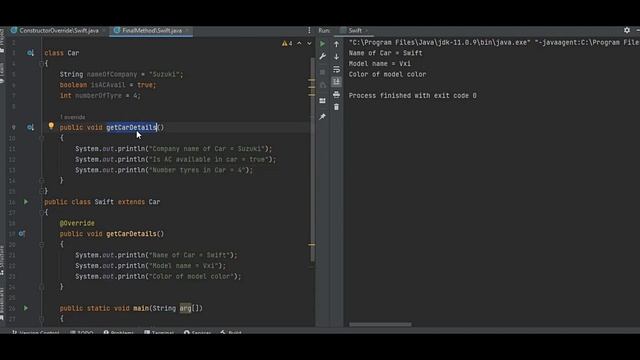Open editor tabs kebab menu

coord(309,30)
